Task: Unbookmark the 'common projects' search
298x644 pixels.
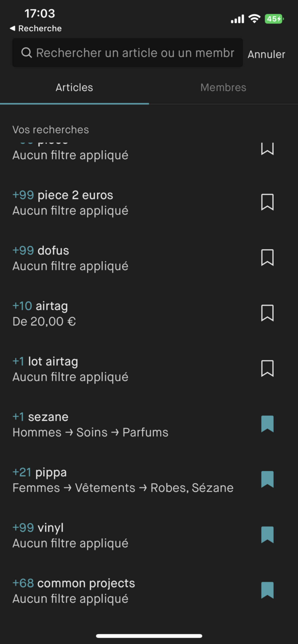Action: click(267, 590)
